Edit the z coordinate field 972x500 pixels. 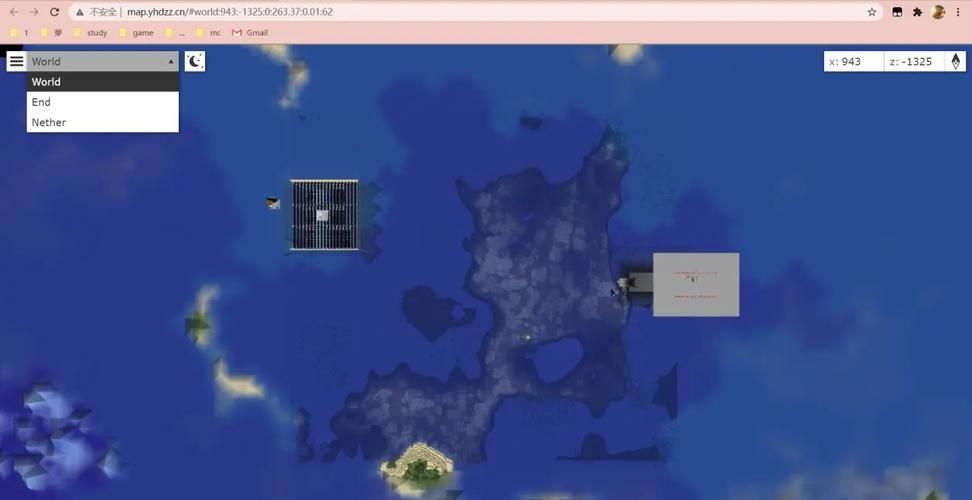click(914, 61)
